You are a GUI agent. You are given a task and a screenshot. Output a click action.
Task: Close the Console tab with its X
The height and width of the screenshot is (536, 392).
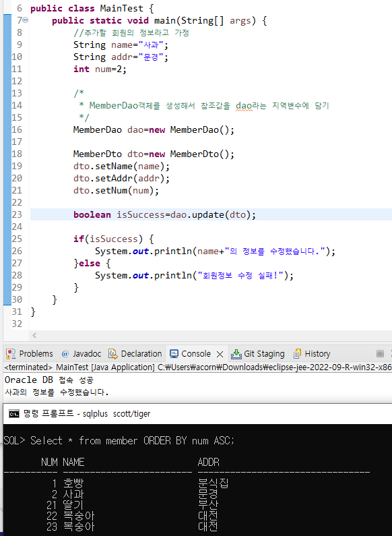pyautogui.click(x=220, y=354)
